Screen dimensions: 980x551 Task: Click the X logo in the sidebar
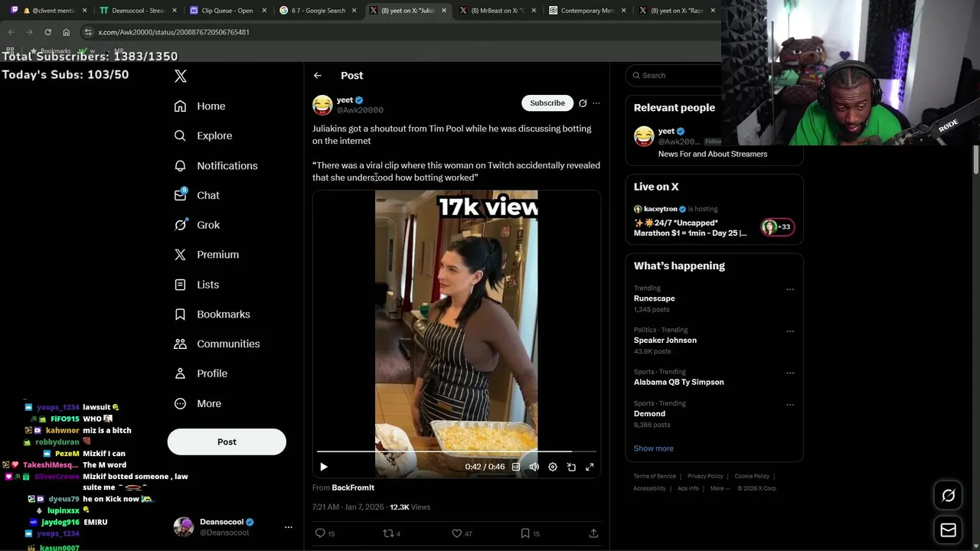coord(181,76)
